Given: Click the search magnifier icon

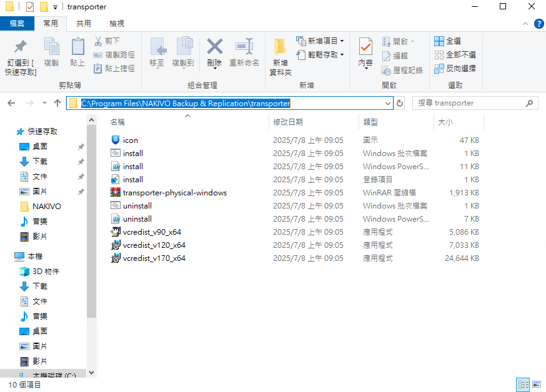Looking at the screenshot, I should click(529, 103).
